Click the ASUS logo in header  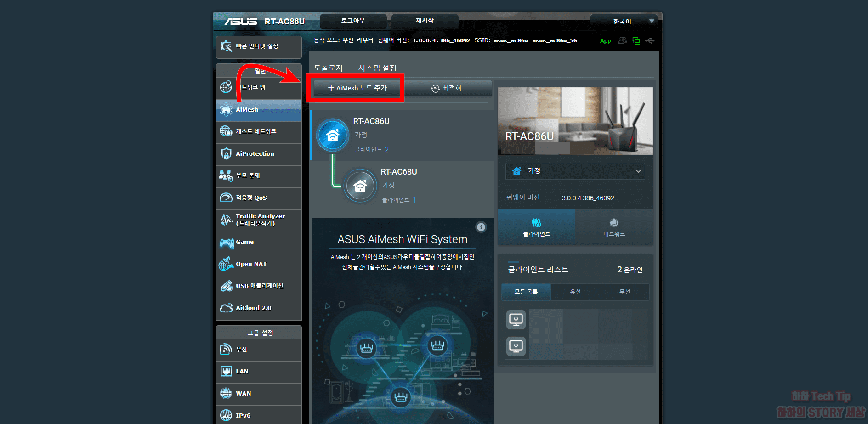pyautogui.click(x=241, y=22)
